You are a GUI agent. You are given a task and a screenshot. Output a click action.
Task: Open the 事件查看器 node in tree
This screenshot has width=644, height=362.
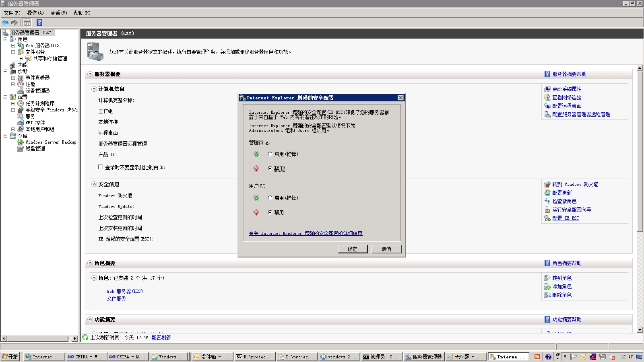pyautogui.click(x=37, y=78)
